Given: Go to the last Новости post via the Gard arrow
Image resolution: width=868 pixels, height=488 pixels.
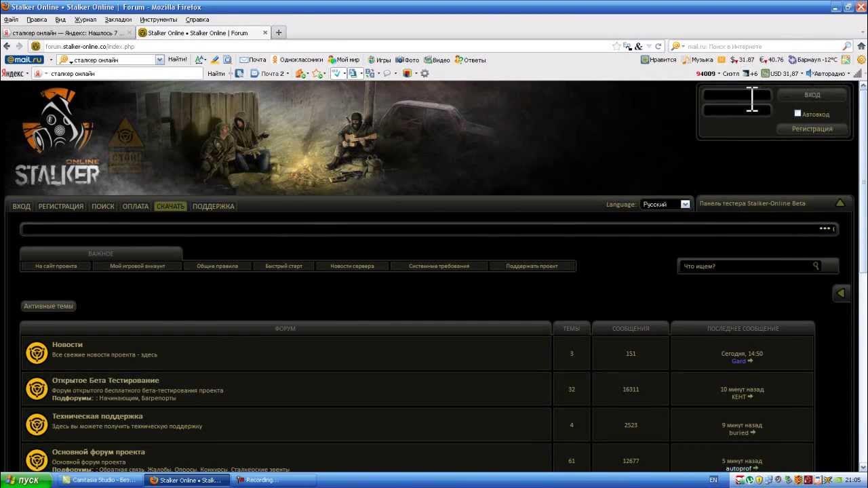Looking at the screenshot, I should (x=750, y=361).
